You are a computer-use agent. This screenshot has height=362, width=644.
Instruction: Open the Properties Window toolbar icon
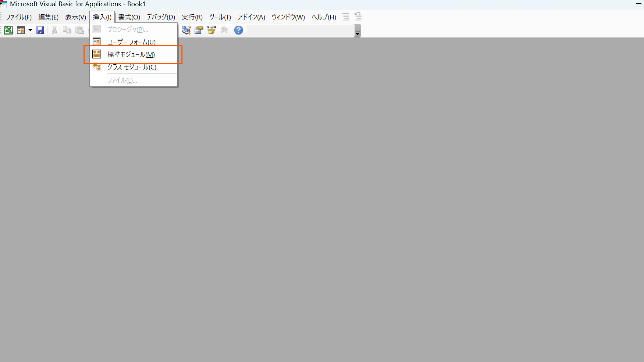click(x=199, y=30)
